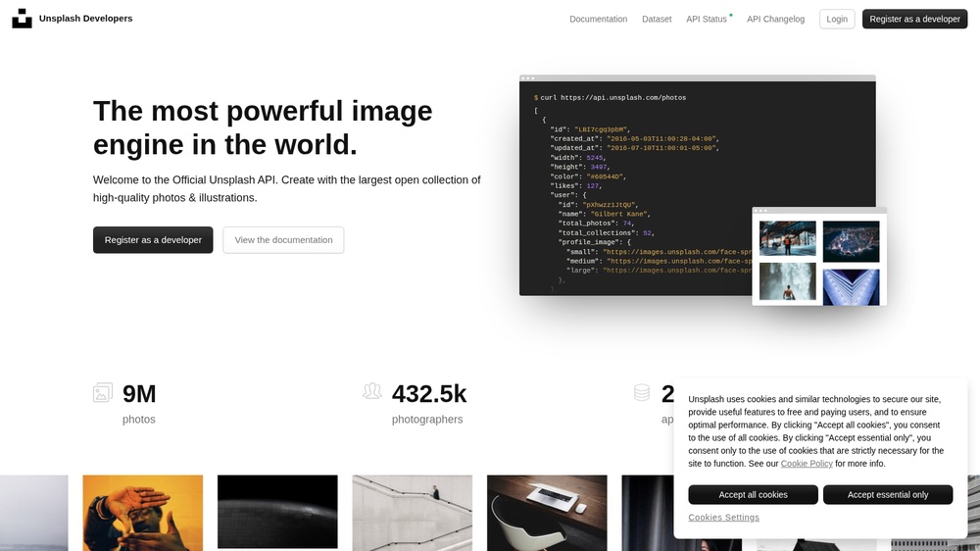The image size is (980, 551).
Task: Click the Login button
Action: (837, 19)
